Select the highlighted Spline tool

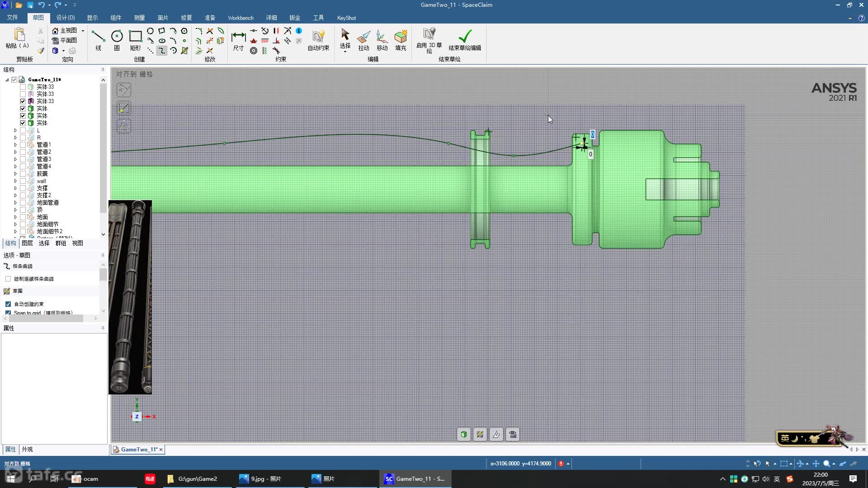[x=162, y=51]
